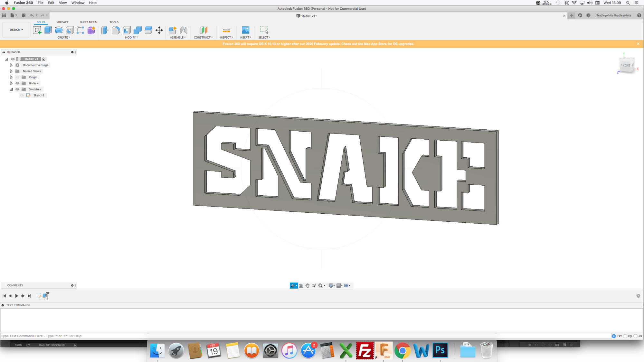
Task: Open the Help question mark icon
Action: click(x=639, y=15)
